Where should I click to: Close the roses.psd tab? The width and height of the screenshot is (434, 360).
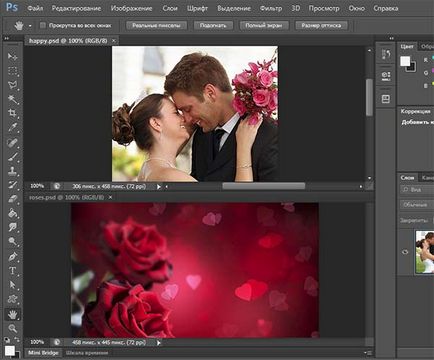pos(110,197)
